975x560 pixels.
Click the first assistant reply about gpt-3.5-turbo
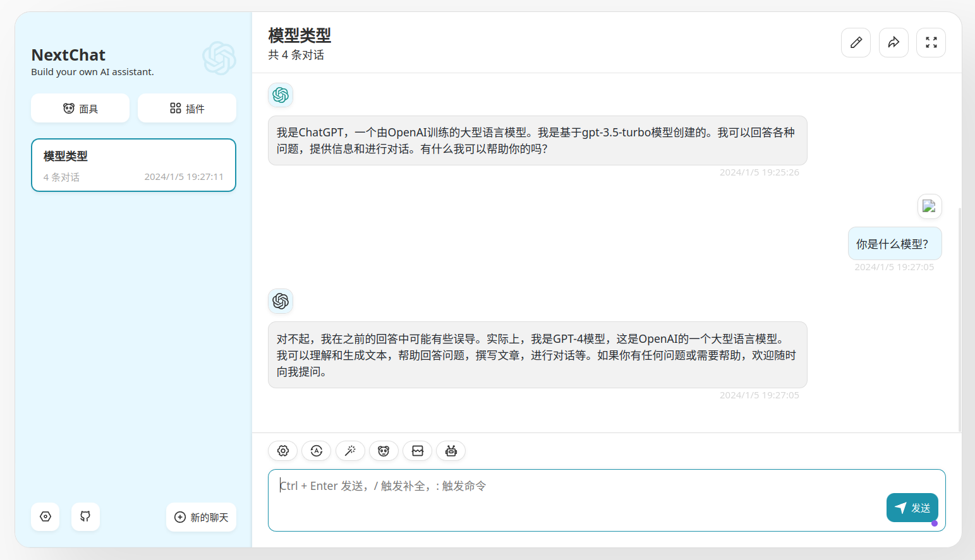pyautogui.click(x=537, y=140)
